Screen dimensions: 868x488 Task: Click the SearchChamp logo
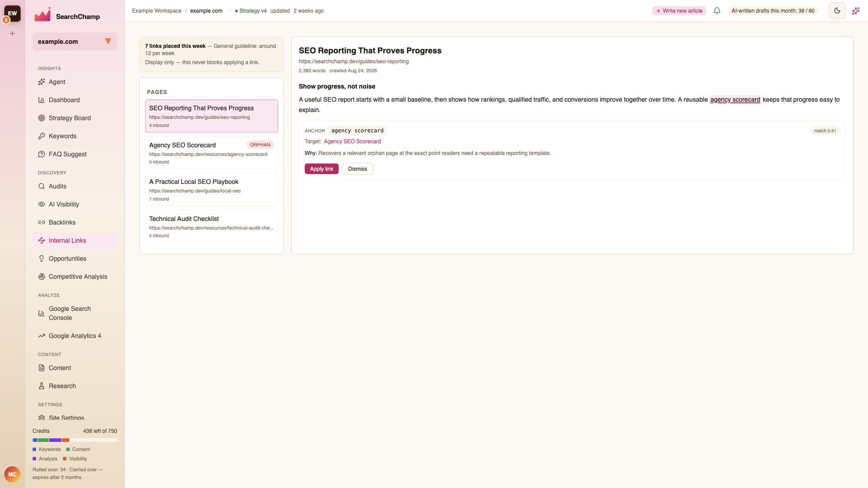[x=67, y=15]
